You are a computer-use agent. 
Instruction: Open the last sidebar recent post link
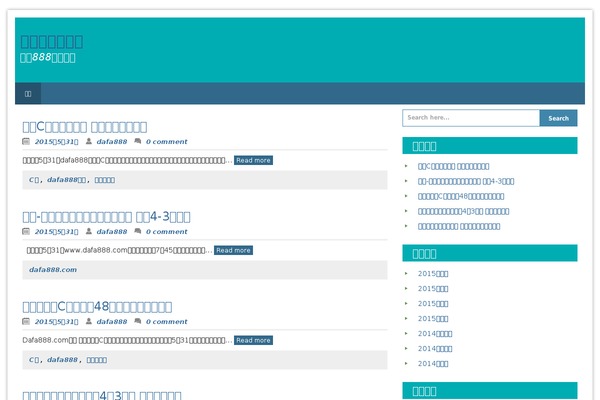459,227
